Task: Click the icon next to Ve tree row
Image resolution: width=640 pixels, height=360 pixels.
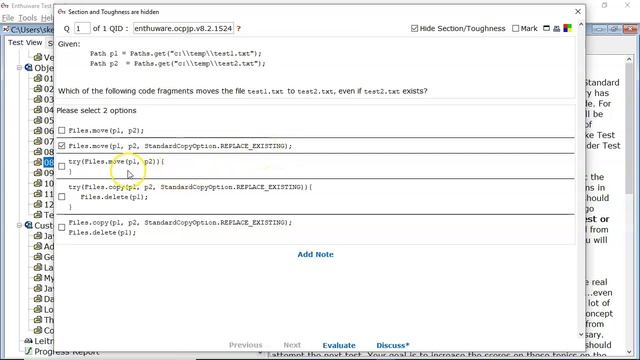Action: [38, 57]
